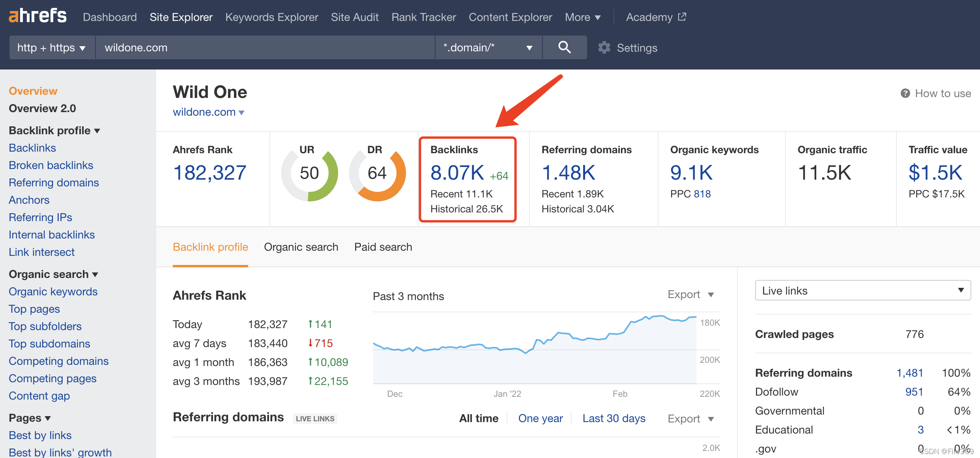This screenshot has height=458, width=980.
Task: Show One year of referring domains
Action: point(540,419)
